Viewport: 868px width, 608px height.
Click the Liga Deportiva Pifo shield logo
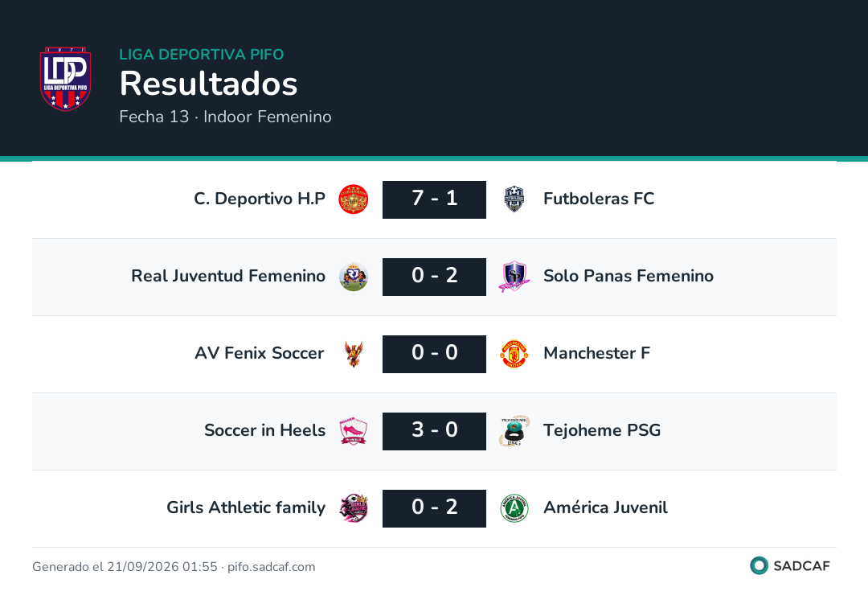[65, 79]
